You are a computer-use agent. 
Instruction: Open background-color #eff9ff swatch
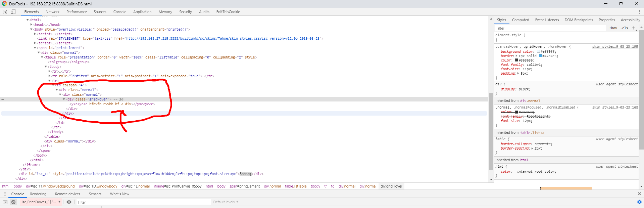coord(538,52)
